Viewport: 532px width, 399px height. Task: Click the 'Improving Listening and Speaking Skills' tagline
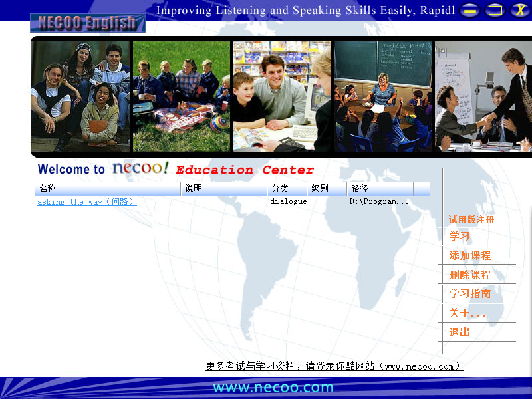pos(306,10)
